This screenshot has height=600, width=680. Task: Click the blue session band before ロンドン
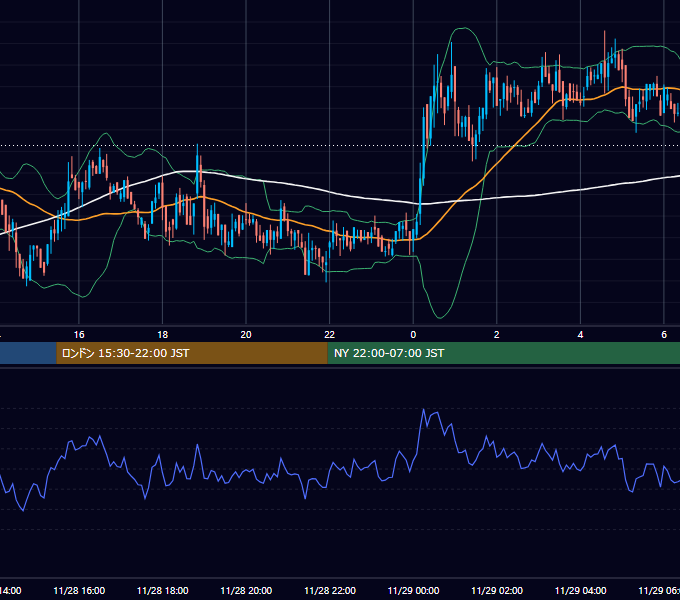(x=28, y=353)
